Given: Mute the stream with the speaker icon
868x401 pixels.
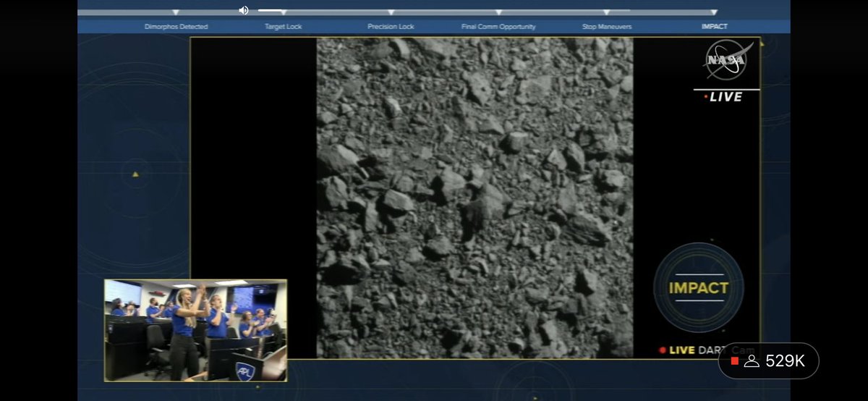Looking at the screenshot, I should point(244,10).
